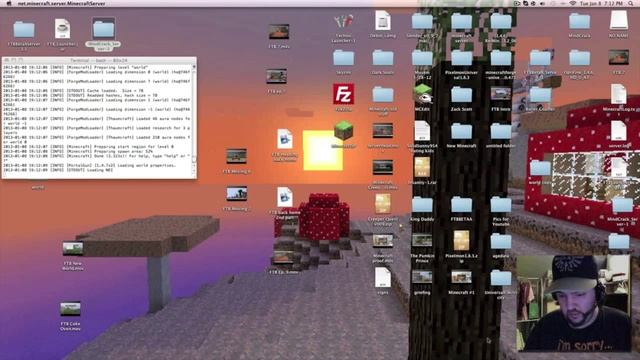Image resolution: width=640 pixels, height=360 pixels.
Task: Open the MindCrack folder
Action: point(579,21)
